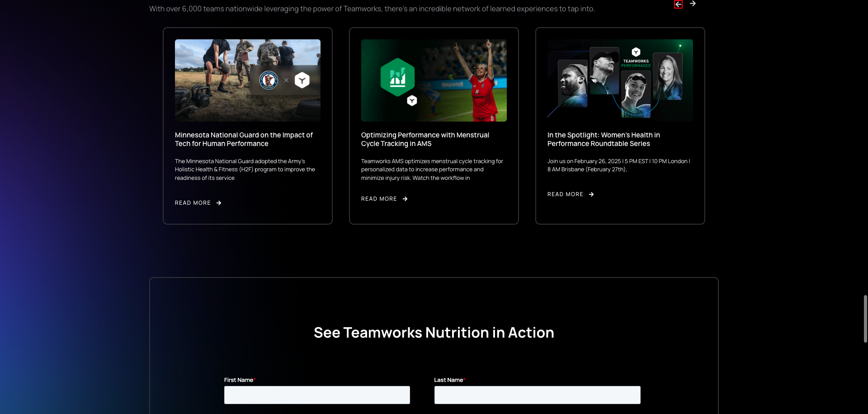Click Minnesota National Guard article title

[x=244, y=139]
